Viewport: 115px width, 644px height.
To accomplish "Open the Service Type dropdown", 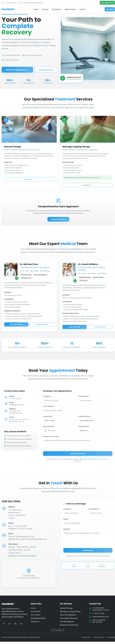I will 60,420.
